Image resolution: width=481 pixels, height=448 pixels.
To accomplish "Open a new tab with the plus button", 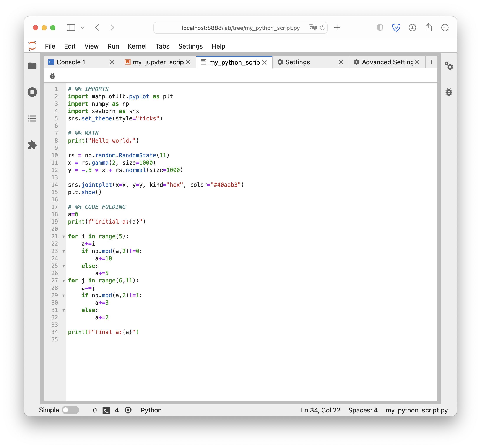I will (432, 62).
